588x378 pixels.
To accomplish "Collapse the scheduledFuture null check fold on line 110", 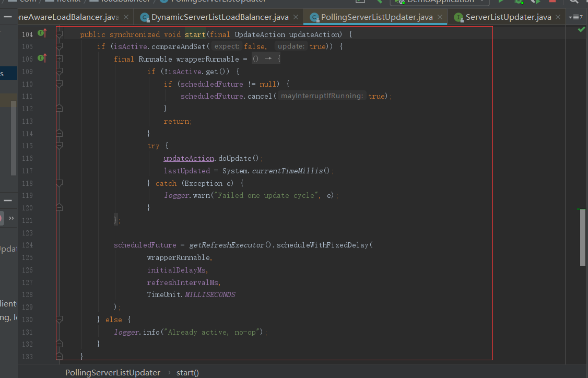I will coord(59,84).
